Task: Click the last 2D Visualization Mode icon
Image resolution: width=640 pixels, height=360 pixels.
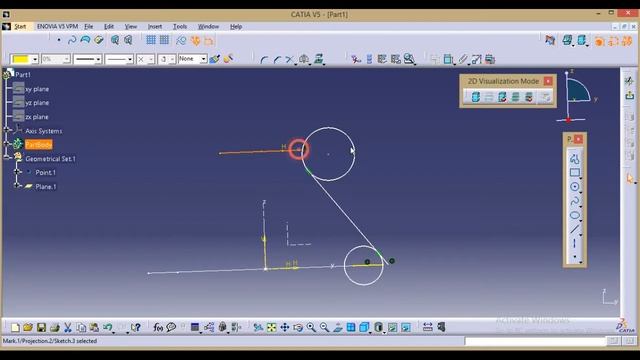Action: click(545, 97)
